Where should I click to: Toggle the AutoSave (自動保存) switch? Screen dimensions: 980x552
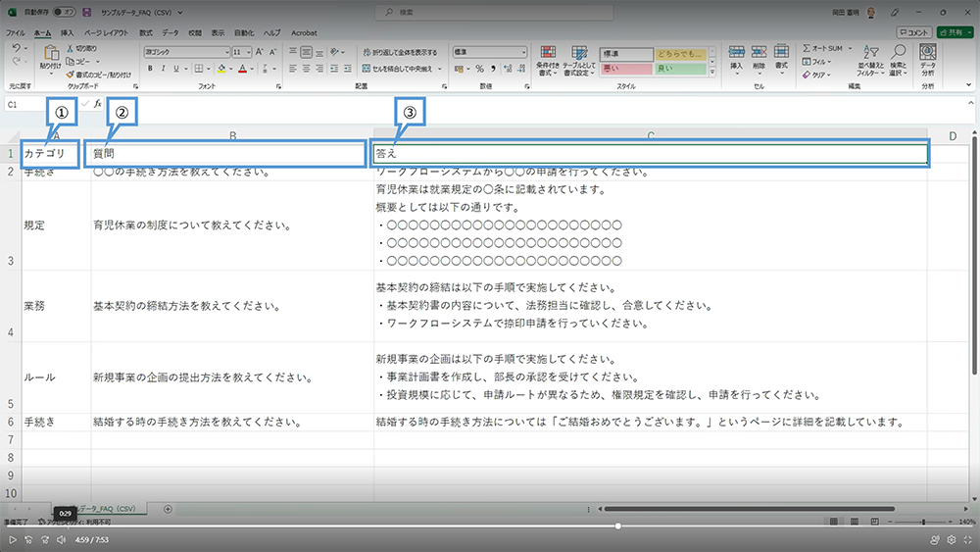pyautogui.click(x=64, y=12)
